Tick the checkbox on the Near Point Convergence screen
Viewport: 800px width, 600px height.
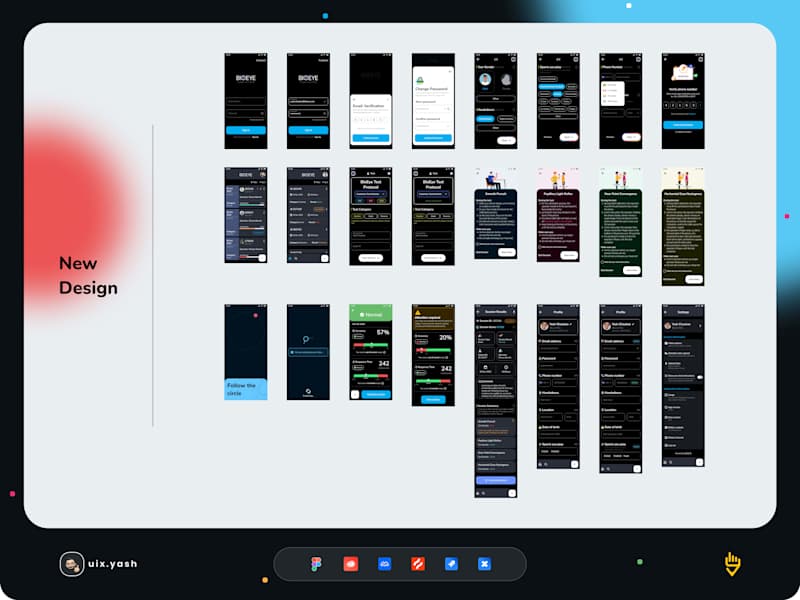[603, 262]
